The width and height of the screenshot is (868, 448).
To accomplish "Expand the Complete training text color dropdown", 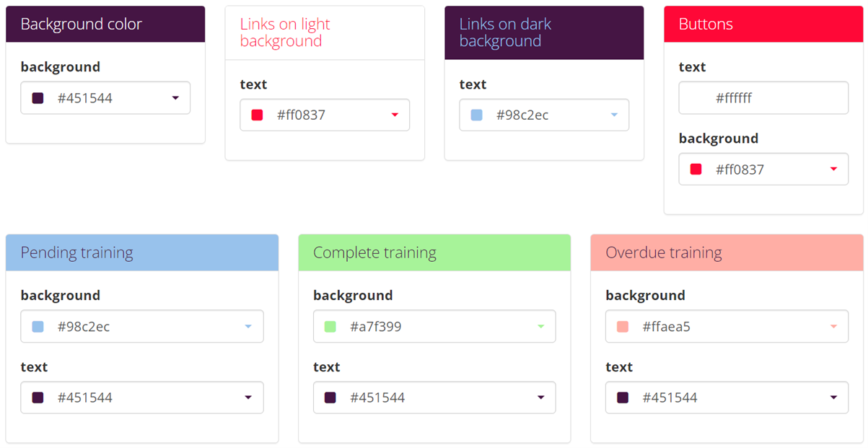I will [x=540, y=398].
